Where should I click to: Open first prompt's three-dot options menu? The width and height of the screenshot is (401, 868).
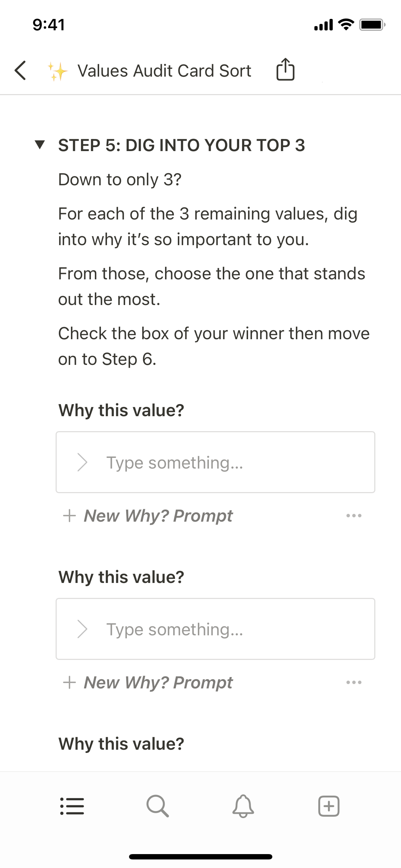click(x=354, y=516)
